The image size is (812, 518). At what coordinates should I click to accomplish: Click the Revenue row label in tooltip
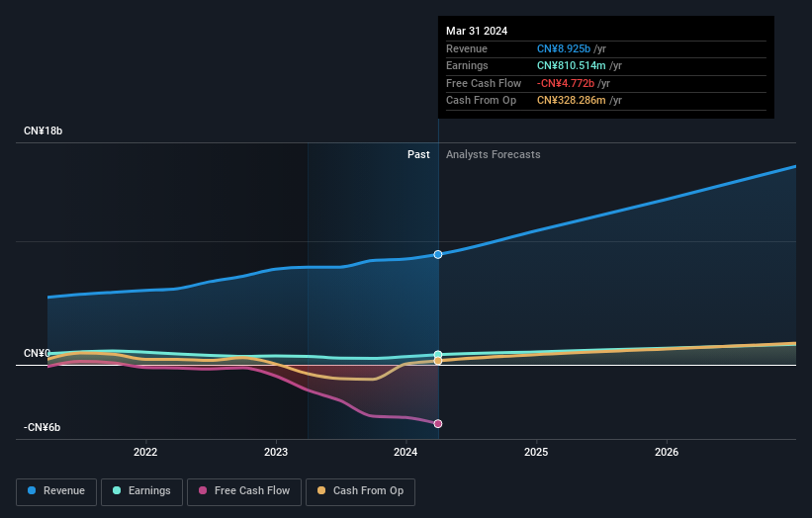point(467,48)
